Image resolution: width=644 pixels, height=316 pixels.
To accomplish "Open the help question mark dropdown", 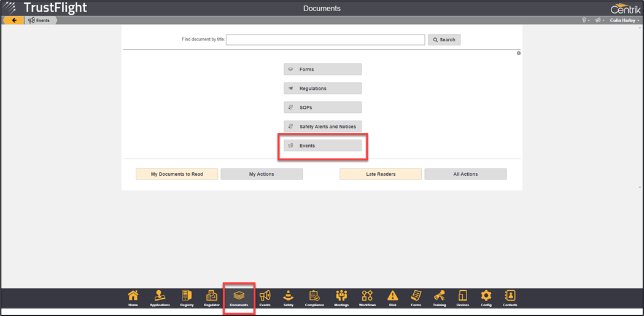I will tap(586, 20).
